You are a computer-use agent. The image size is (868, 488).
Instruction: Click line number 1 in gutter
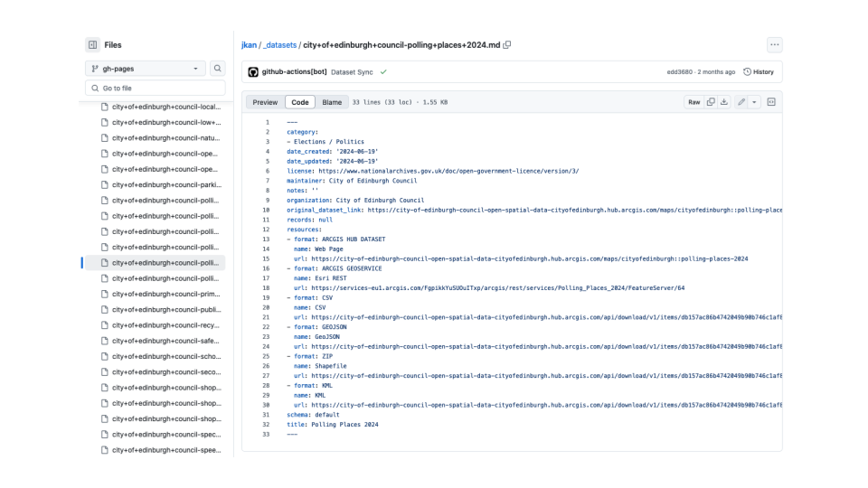[268, 122]
